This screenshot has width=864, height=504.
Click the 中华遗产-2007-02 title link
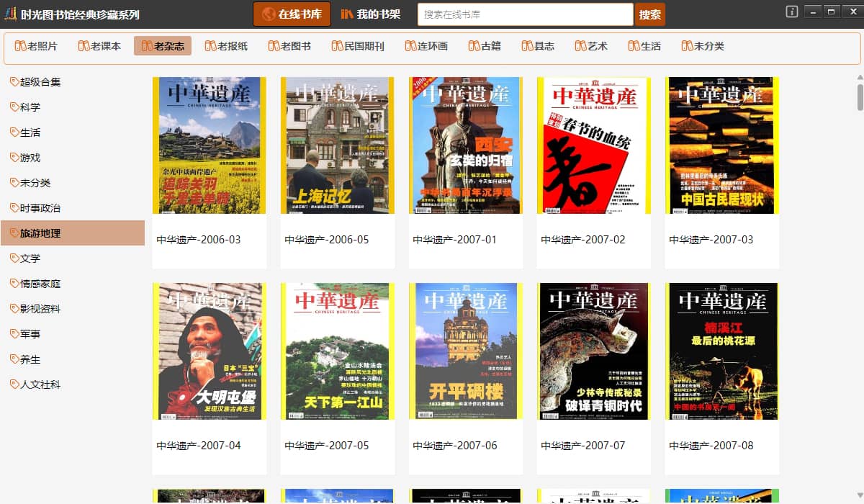(583, 240)
